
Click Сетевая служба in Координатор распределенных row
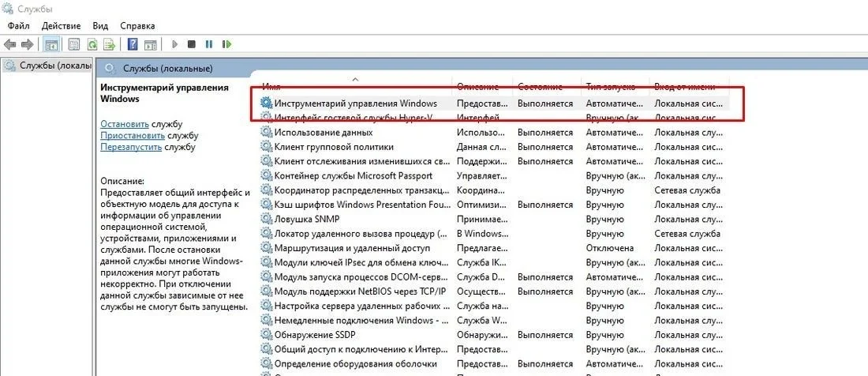tap(687, 190)
